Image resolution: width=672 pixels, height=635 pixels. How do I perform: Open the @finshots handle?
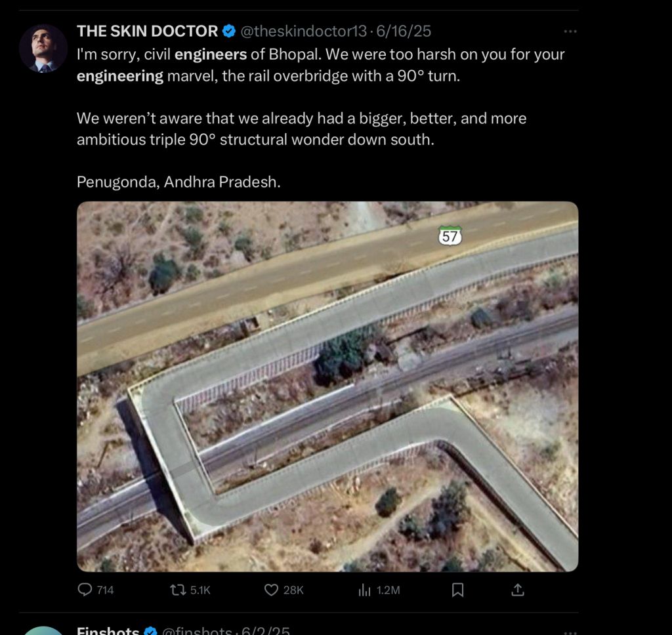(x=198, y=631)
